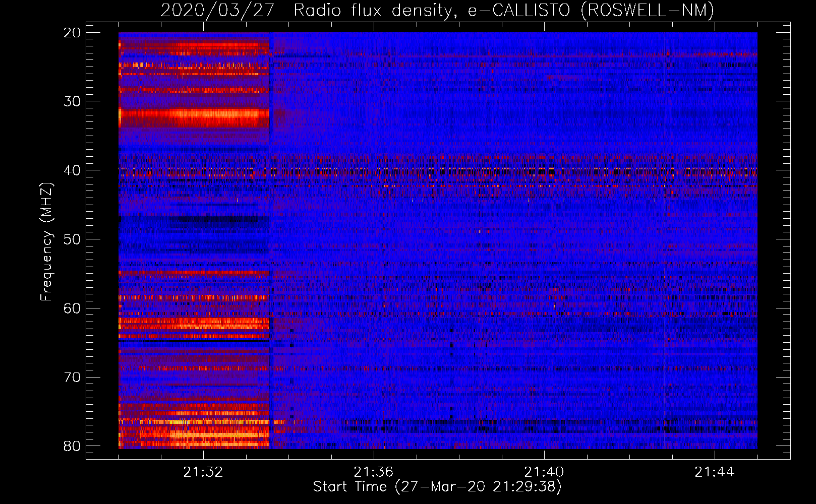Click the 21:32 time tick label
Screen dimensions: 816x504
(x=203, y=472)
